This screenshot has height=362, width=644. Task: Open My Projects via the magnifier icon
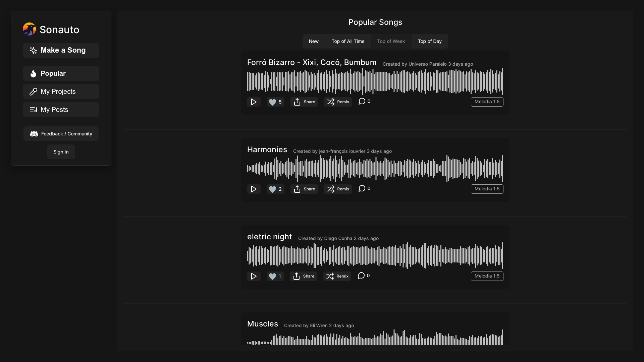pyautogui.click(x=34, y=92)
